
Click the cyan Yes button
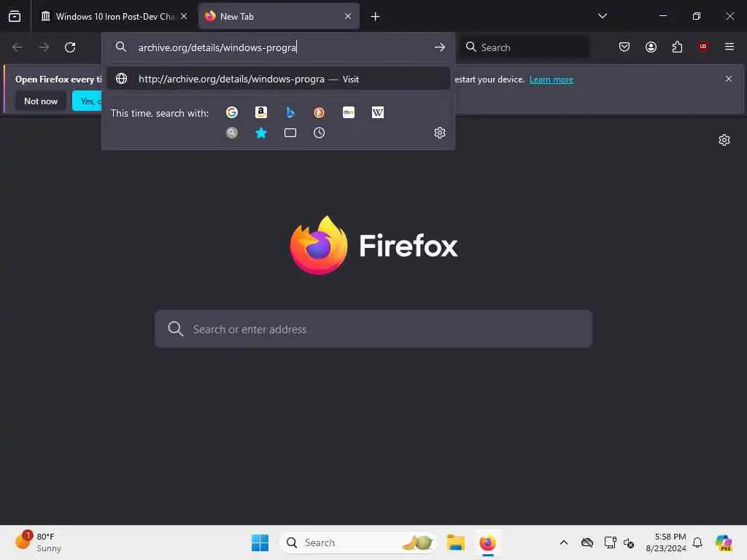[88, 101]
